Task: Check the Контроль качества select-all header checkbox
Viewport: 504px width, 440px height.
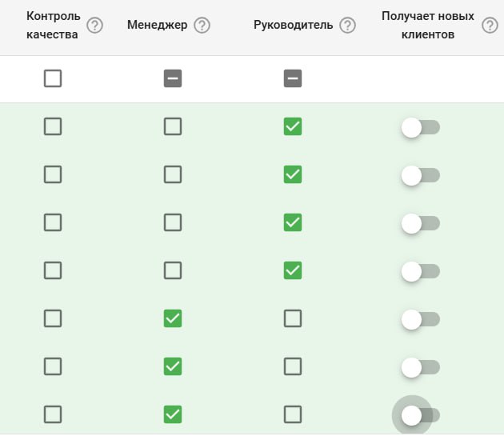Action: (x=53, y=78)
